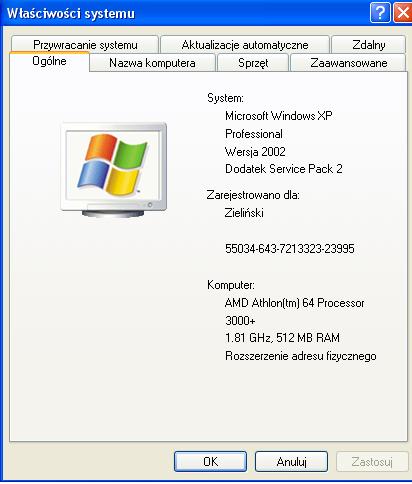Viewport: 412px width, 484px height.
Task: Click the Windows XP logo monitor image
Action: pos(114,170)
